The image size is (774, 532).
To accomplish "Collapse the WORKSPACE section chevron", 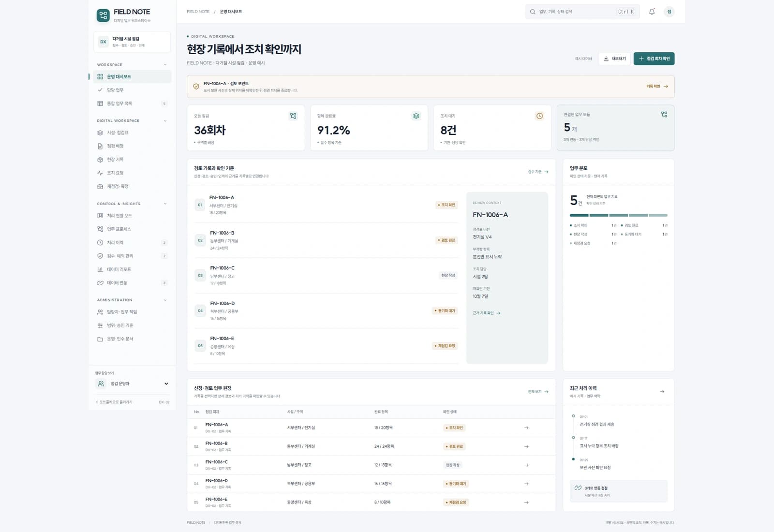I will tap(165, 65).
